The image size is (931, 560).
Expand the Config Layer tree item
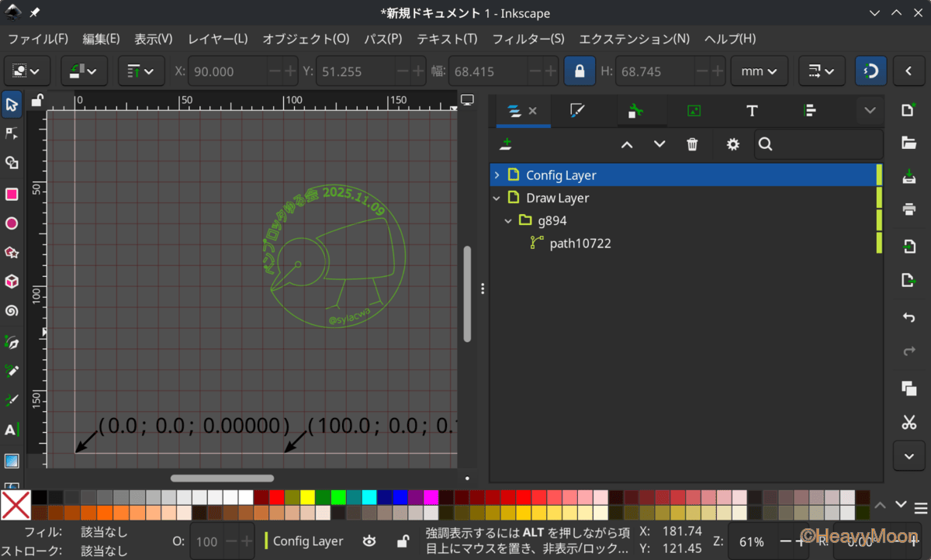(497, 175)
